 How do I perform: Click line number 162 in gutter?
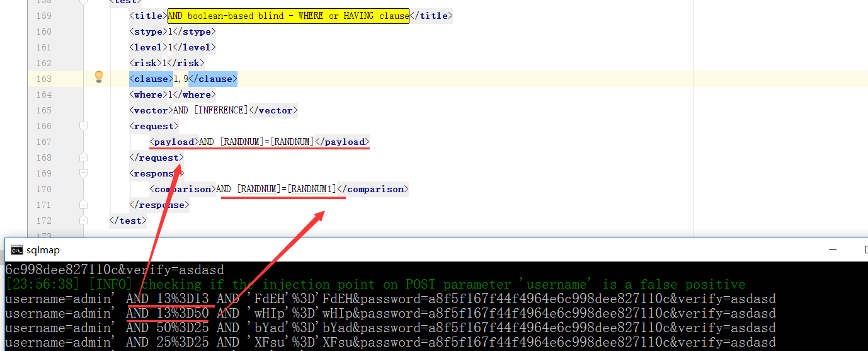[44, 63]
